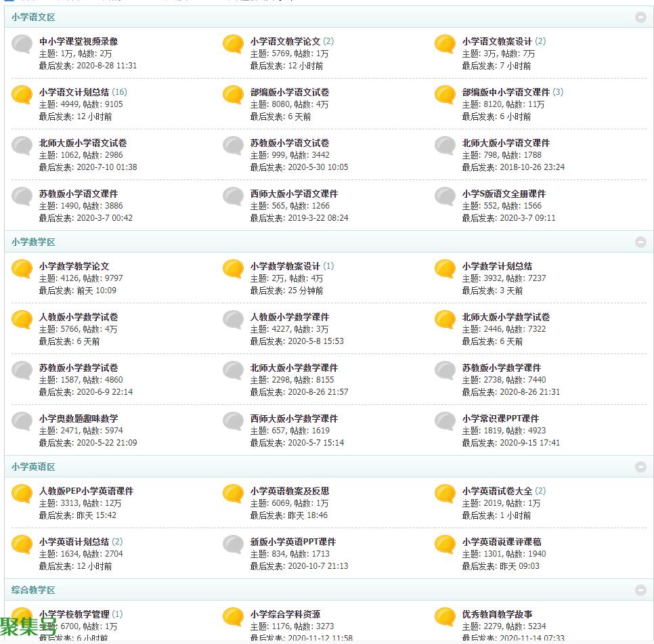Viewport: 654px width, 644px height.
Task: Click the gray icon beside 北师大版小学语文课件
Action: [445, 146]
